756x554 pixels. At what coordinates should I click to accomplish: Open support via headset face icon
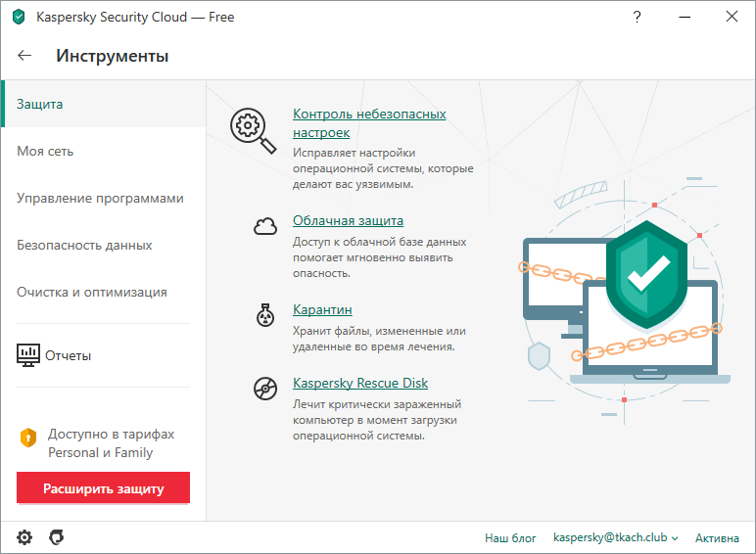coord(57,537)
